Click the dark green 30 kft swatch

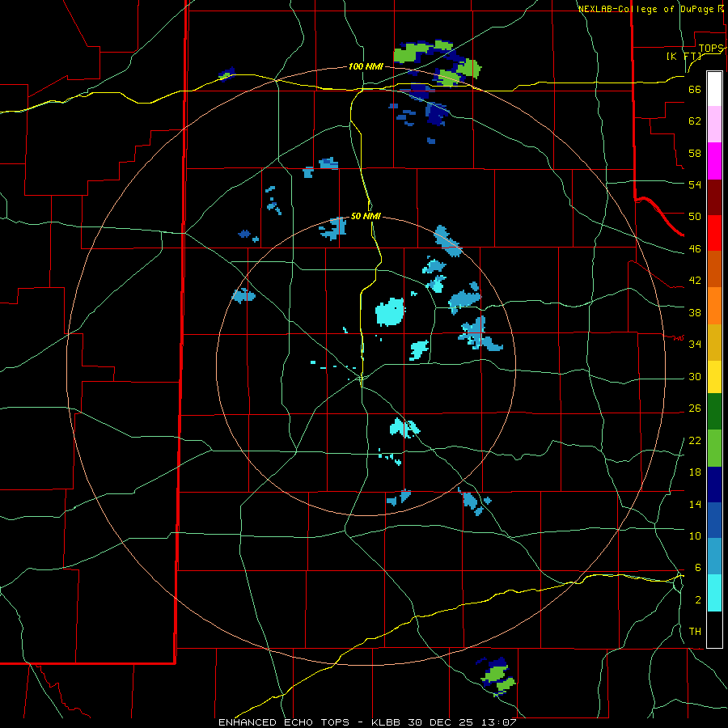(714, 412)
